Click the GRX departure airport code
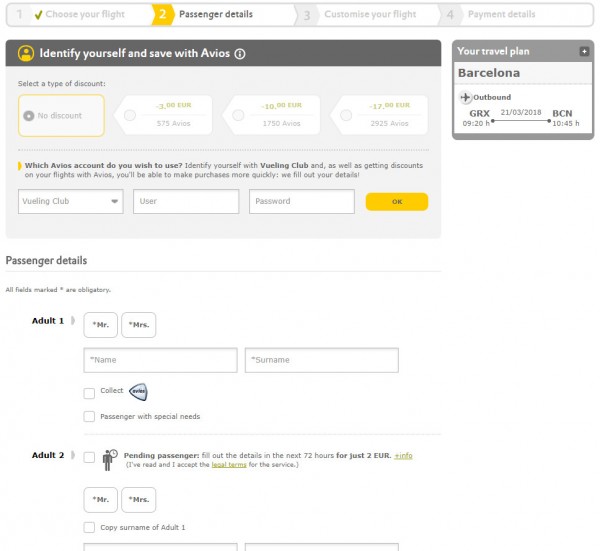Screen dimensions: 600x551 (479, 114)
